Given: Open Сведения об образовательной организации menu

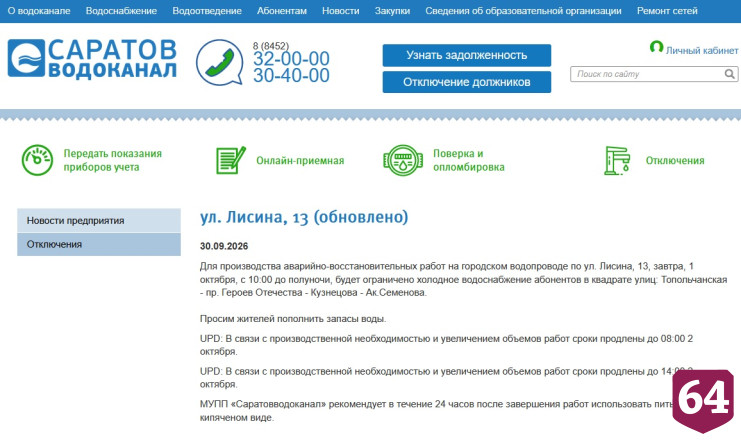Looking at the screenshot, I should pos(523,11).
